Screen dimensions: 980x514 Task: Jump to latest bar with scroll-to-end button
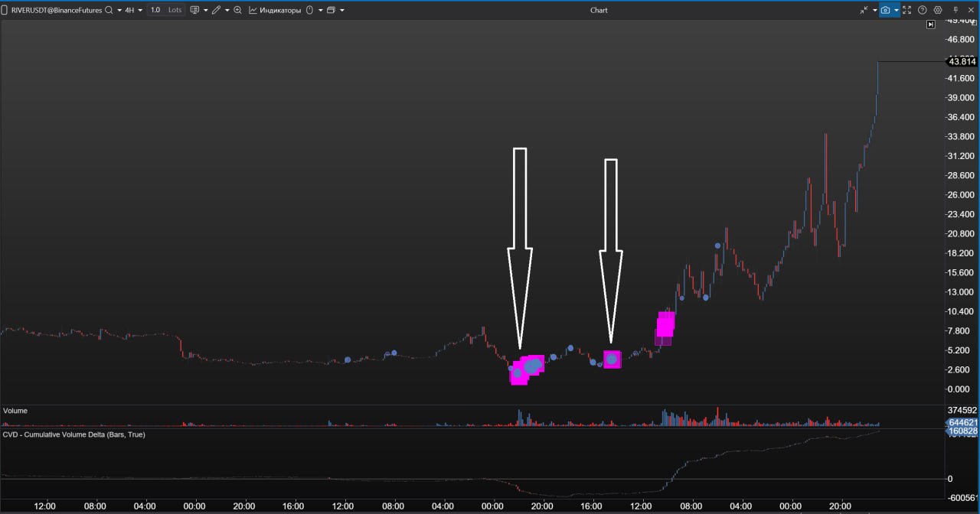coord(930,24)
